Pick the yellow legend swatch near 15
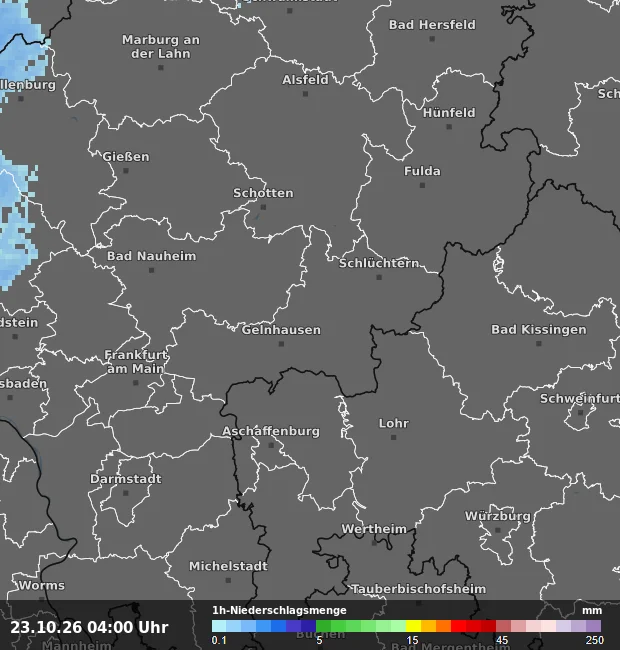620x650 pixels. (413, 626)
